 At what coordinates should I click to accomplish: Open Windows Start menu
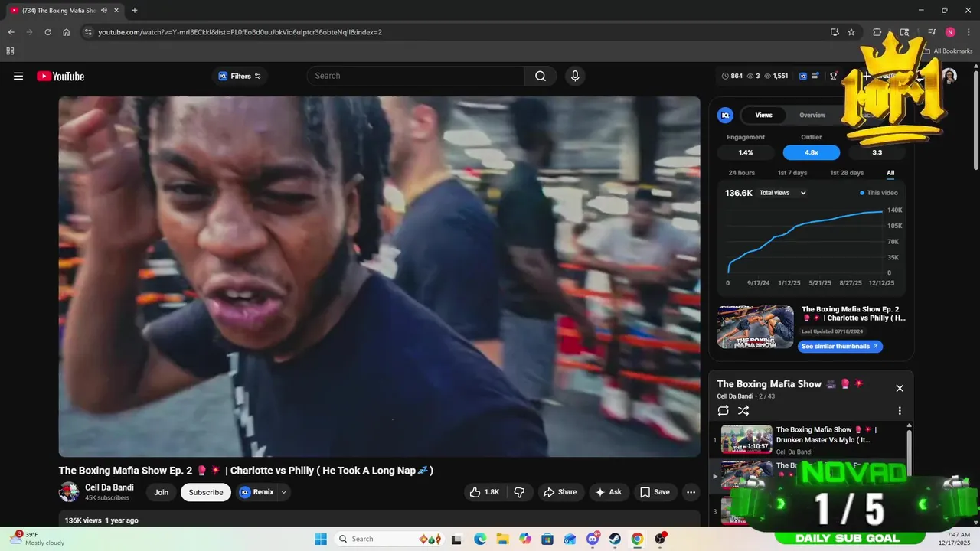[321, 539]
